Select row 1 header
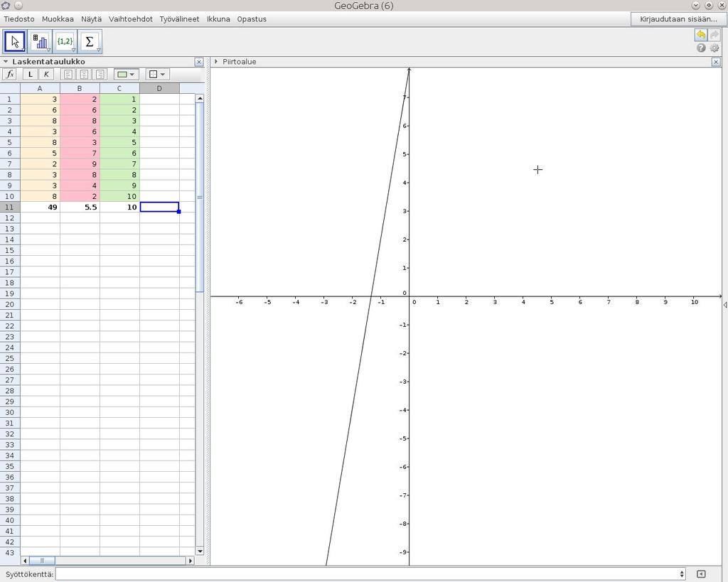Image resolution: width=728 pixels, height=582 pixels. coord(10,99)
